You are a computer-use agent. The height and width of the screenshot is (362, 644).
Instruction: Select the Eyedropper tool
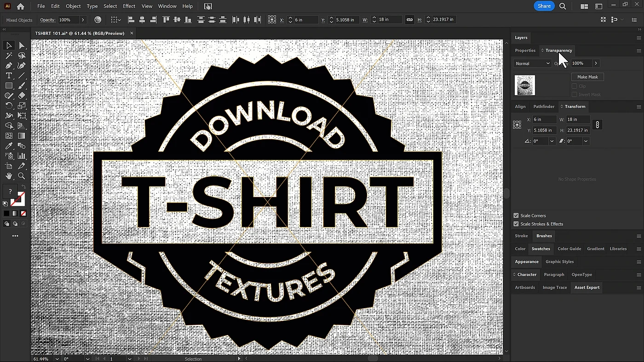(x=9, y=146)
